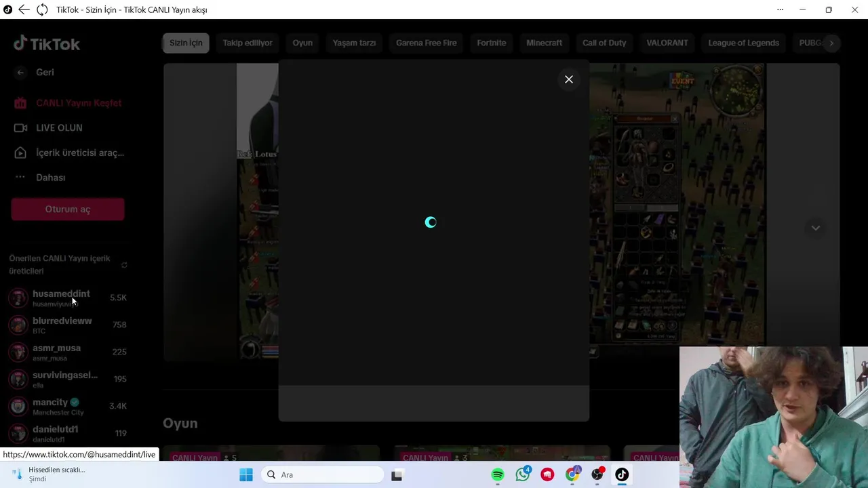Select the Yaşam tarzı tab
This screenshot has height=488, width=868.
coord(354,43)
